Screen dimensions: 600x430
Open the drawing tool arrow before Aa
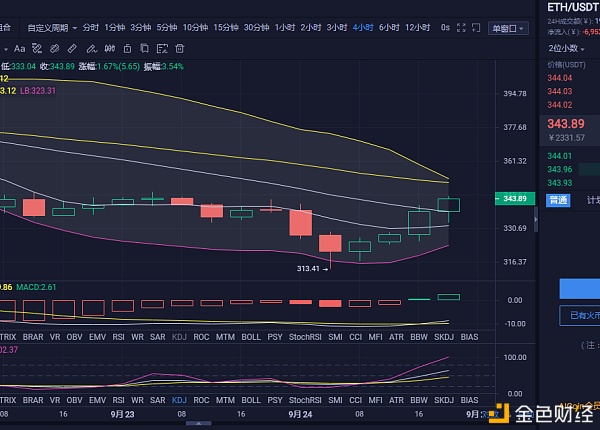pos(6,49)
